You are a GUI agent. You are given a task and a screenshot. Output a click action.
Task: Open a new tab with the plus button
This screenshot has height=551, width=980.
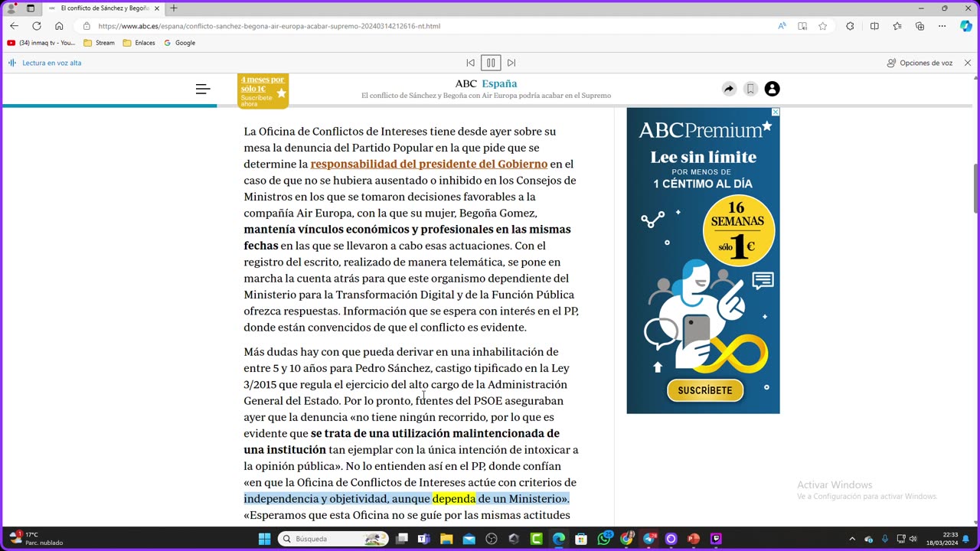[174, 8]
